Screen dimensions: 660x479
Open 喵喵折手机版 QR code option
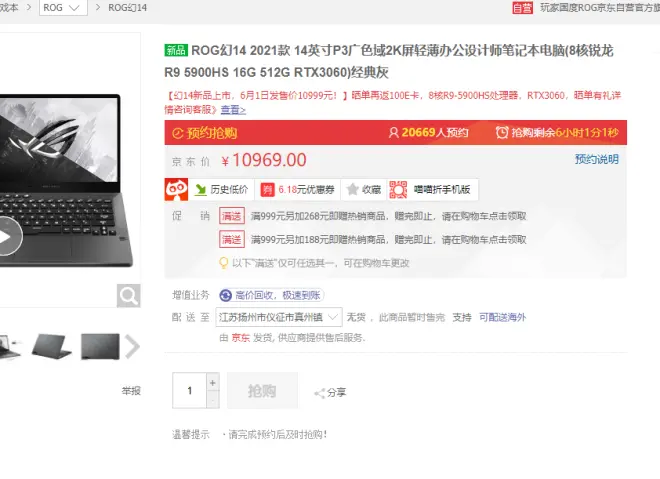click(430, 190)
